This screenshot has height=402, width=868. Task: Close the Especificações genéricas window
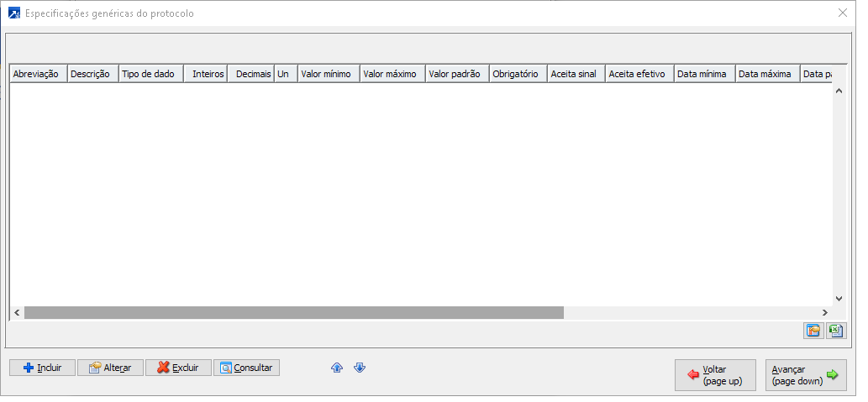(x=843, y=13)
